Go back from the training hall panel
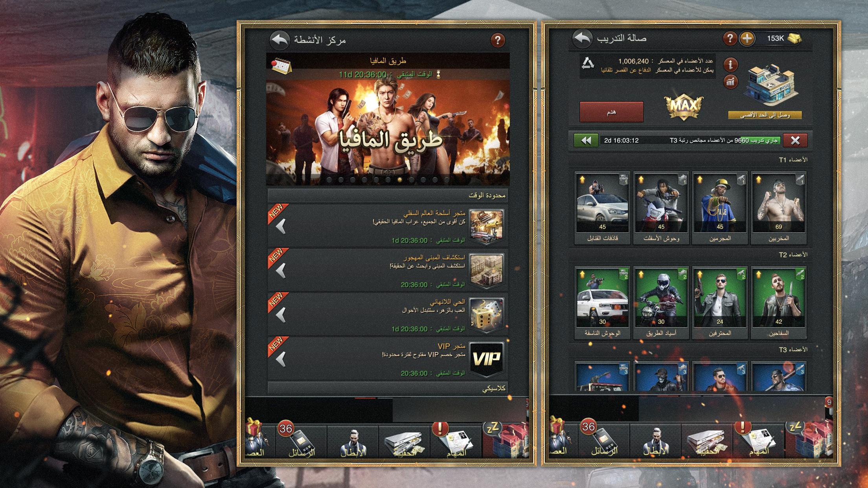 (x=582, y=39)
